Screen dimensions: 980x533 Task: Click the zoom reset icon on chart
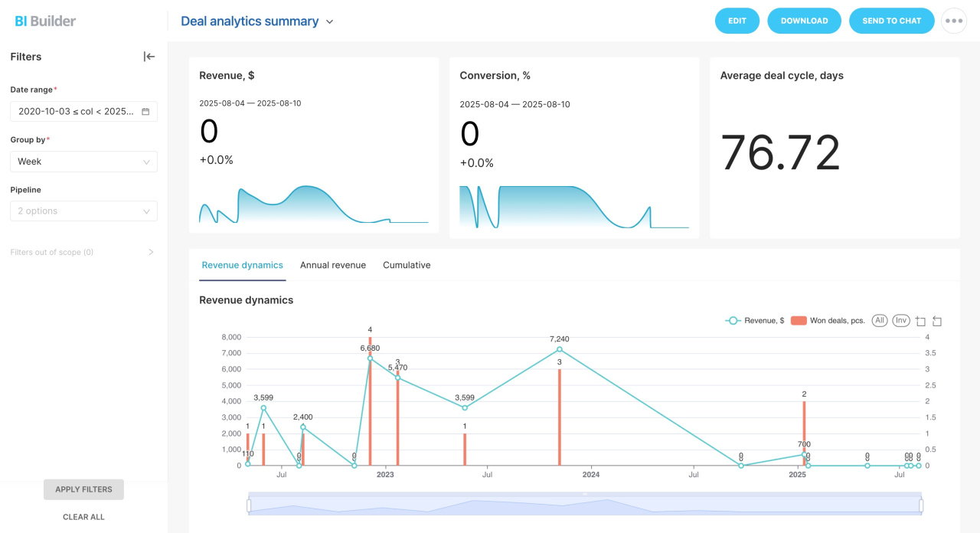click(x=937, y=321)
